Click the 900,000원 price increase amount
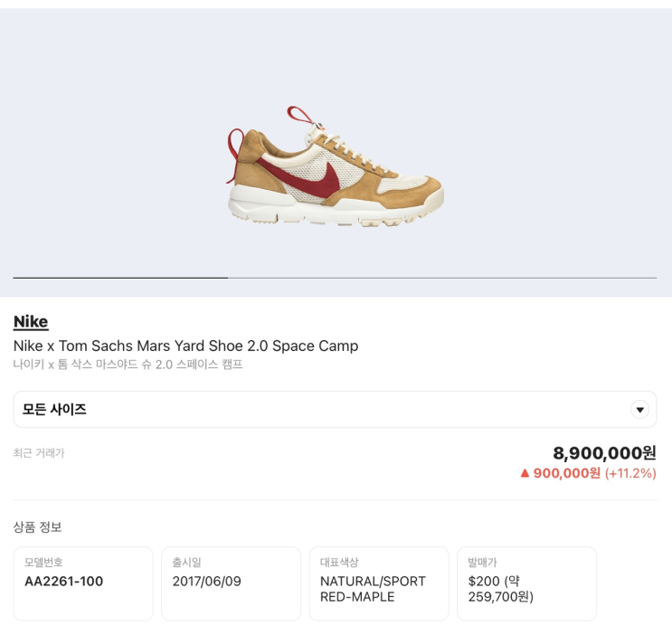 coord(566,473)
